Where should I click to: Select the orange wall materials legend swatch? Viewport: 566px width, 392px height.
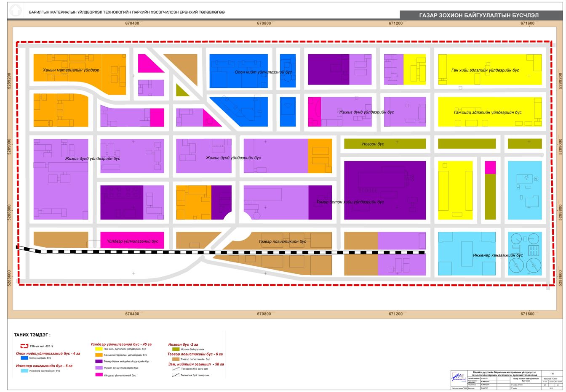click(x=99, y=355)
